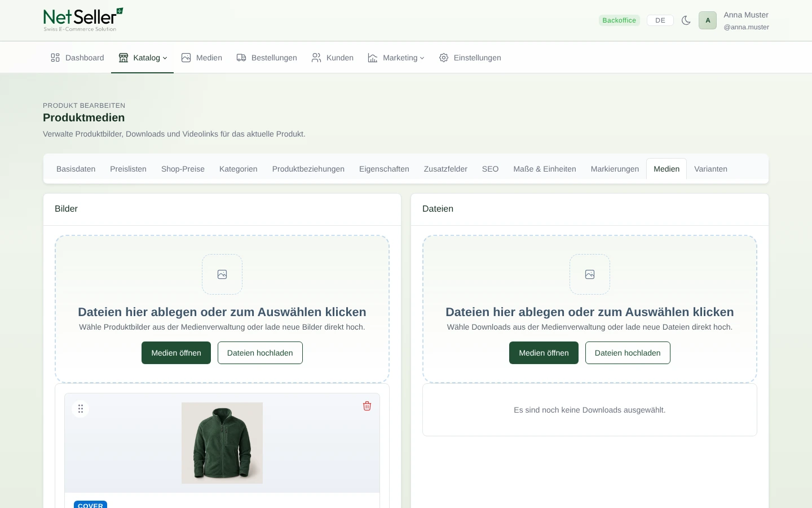This screenshot has width=812, height=508.
Task: Go to Medien in main navigation
Action: tap(202, 58)
